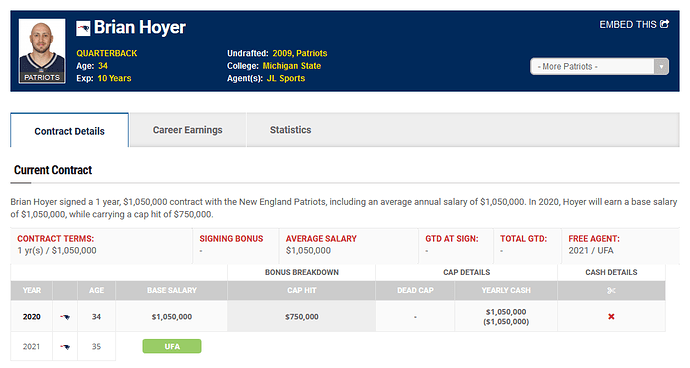Click the 2009, Patriots undrafted link
The width and height of the screenshot is (690, 368).
coord(300,53)
